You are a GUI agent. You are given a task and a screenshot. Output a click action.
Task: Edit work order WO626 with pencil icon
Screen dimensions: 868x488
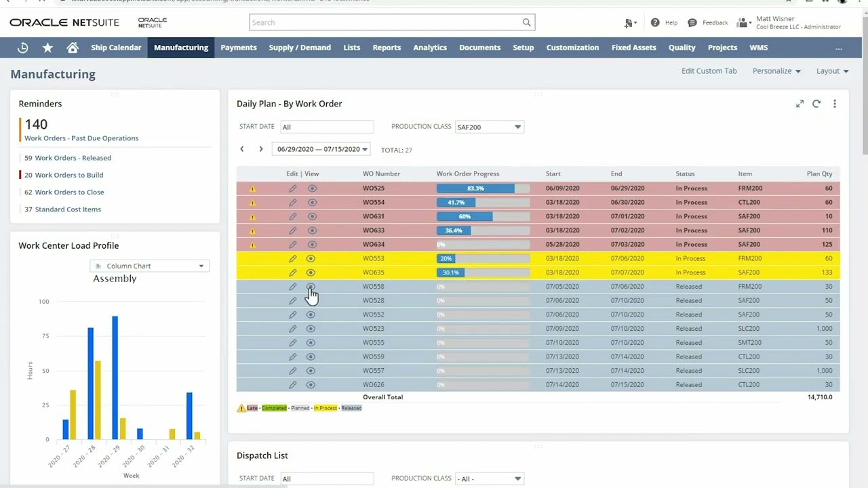tap(293, 384)
